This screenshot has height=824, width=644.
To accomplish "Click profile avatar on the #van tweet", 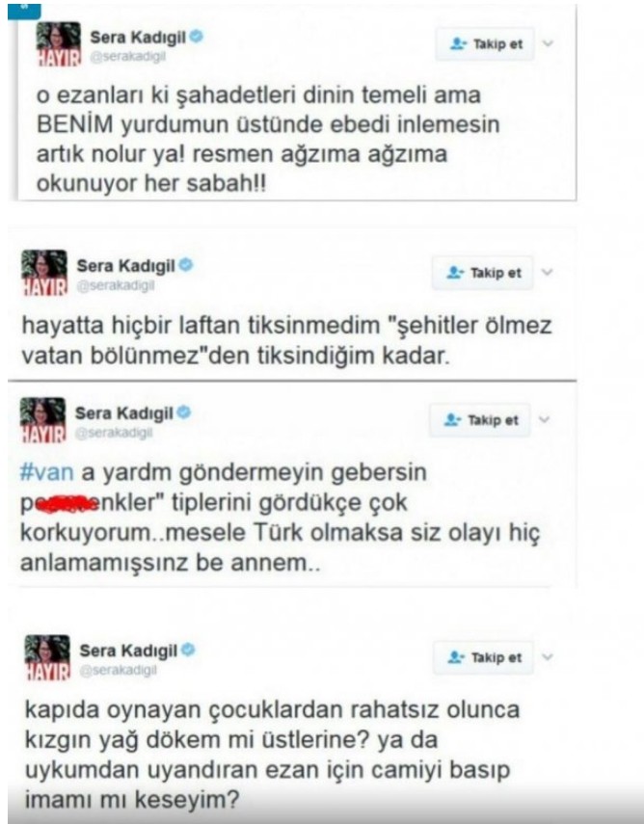I will [x=43, y=420].
